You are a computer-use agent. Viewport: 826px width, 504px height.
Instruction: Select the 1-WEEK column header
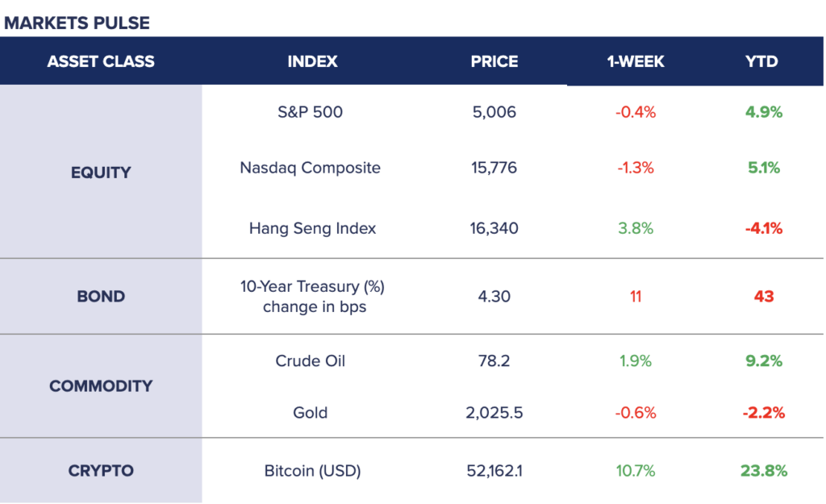click(x=636, y=61)
